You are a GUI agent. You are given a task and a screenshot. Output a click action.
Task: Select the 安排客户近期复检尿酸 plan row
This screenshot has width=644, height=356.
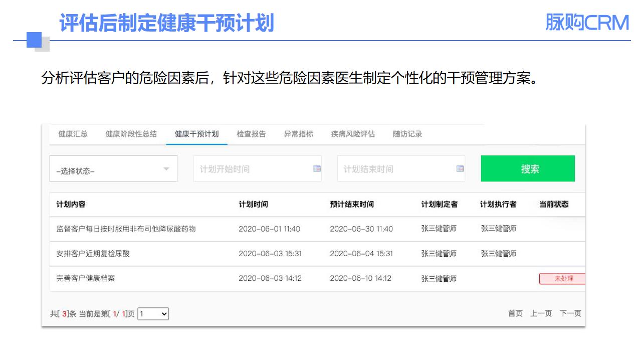click(x=93, y=254)
